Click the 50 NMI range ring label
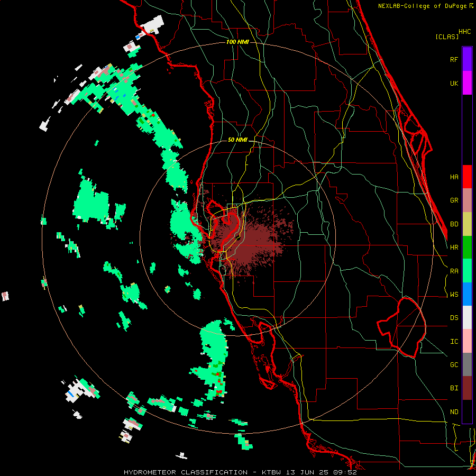Screen dimensions: 476x476 [x=237, y=140]
